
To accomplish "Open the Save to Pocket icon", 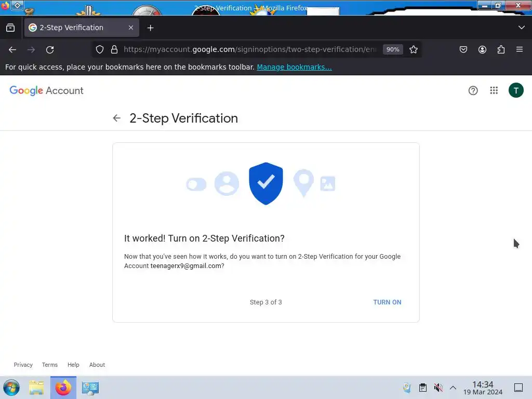I will pyautogui.click(x=463, y=49).
